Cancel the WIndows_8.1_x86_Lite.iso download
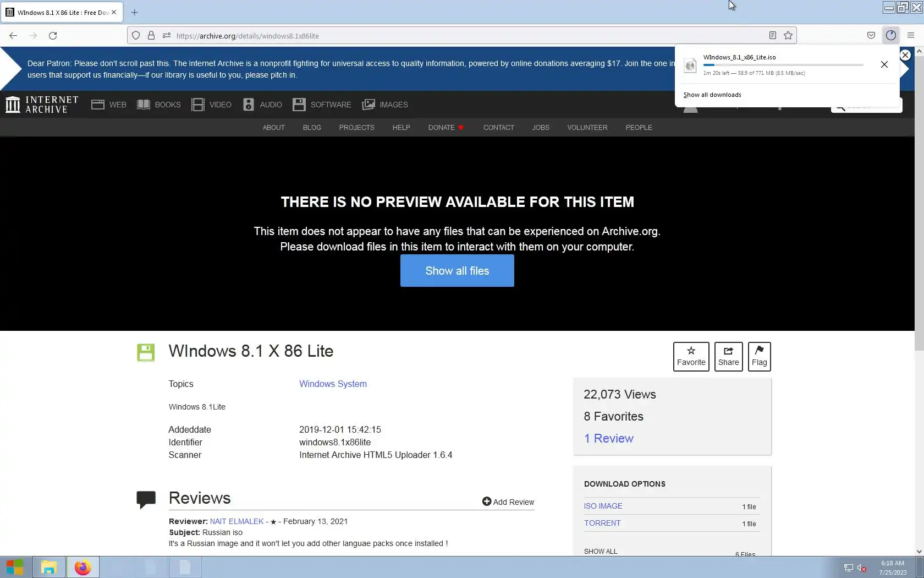 (884, 64)
